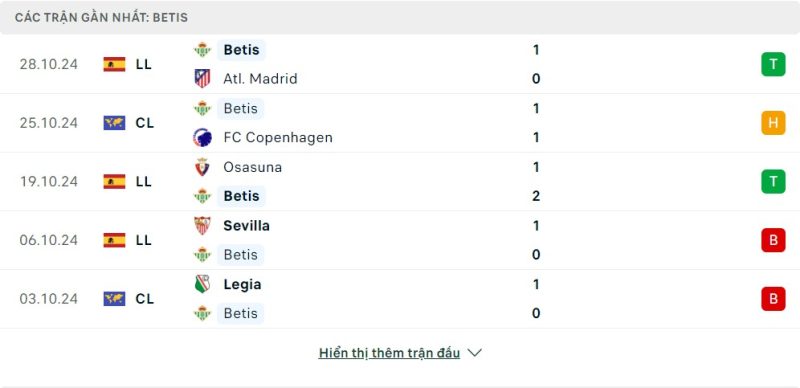Click the FC Copenhagen team name

point(278,137)
